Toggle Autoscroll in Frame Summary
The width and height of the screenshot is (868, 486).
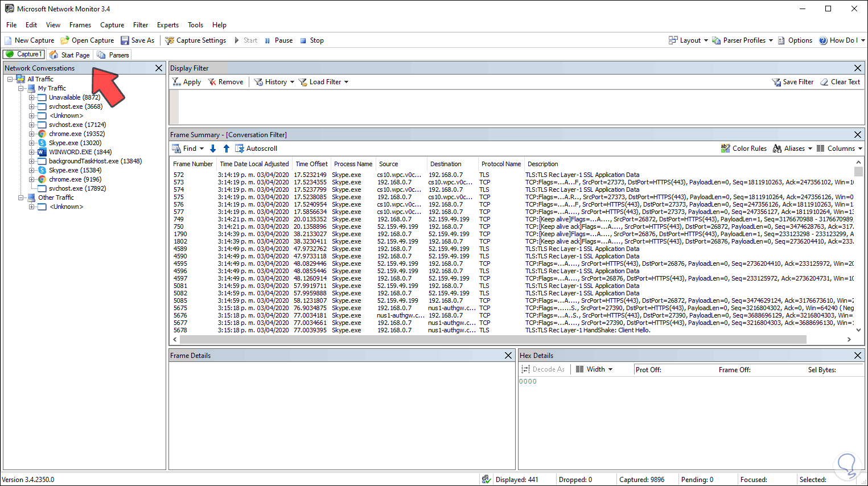pyautogui.click(x=256, y=149)
